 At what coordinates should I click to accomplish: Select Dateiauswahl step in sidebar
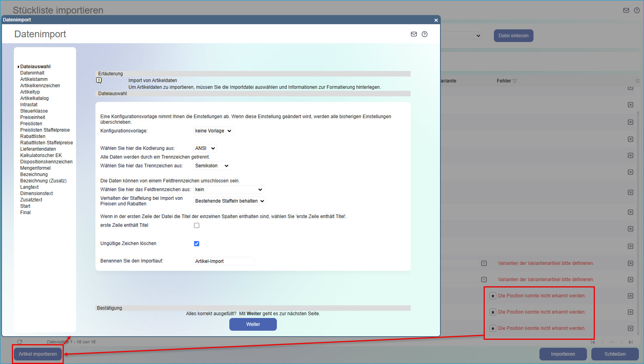[x=35, y=67]
